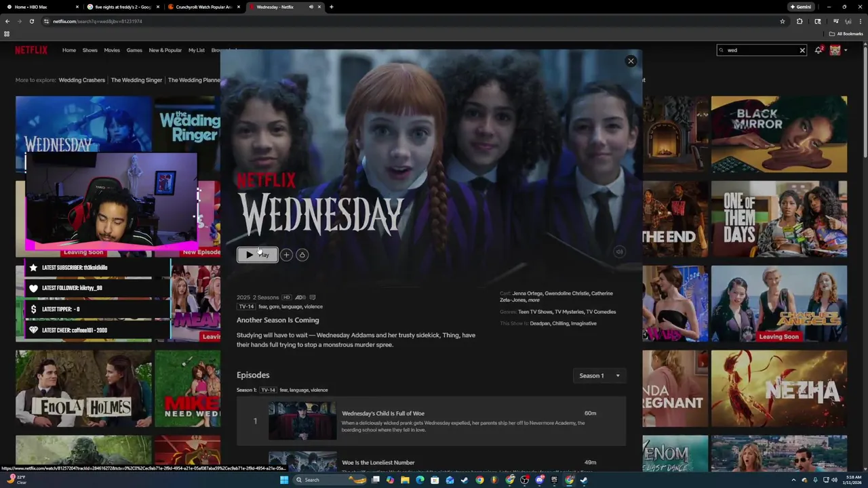This screenshot has height=488, width=868.
Task: Open Microsoft Edge from taskbar
Action: click(x=420, y=480)
